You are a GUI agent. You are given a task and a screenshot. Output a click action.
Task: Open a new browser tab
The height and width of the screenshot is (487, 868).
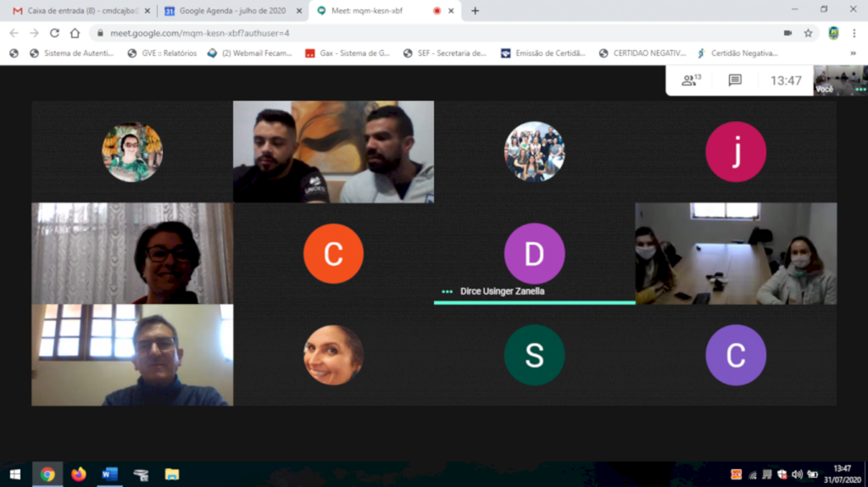(x=475, y=11)
